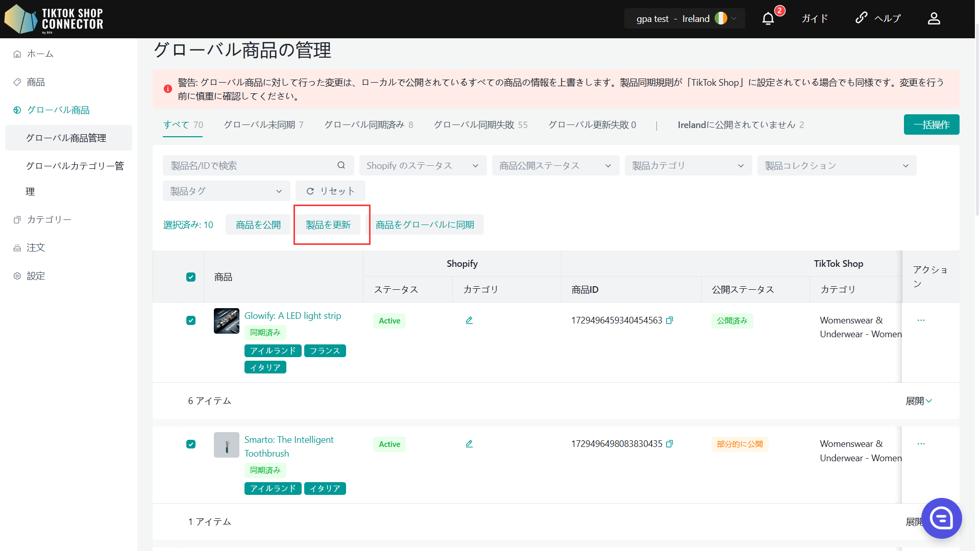Click the 選択済み: 10 label
Screen dimensions: 980x551
(188, 225)
